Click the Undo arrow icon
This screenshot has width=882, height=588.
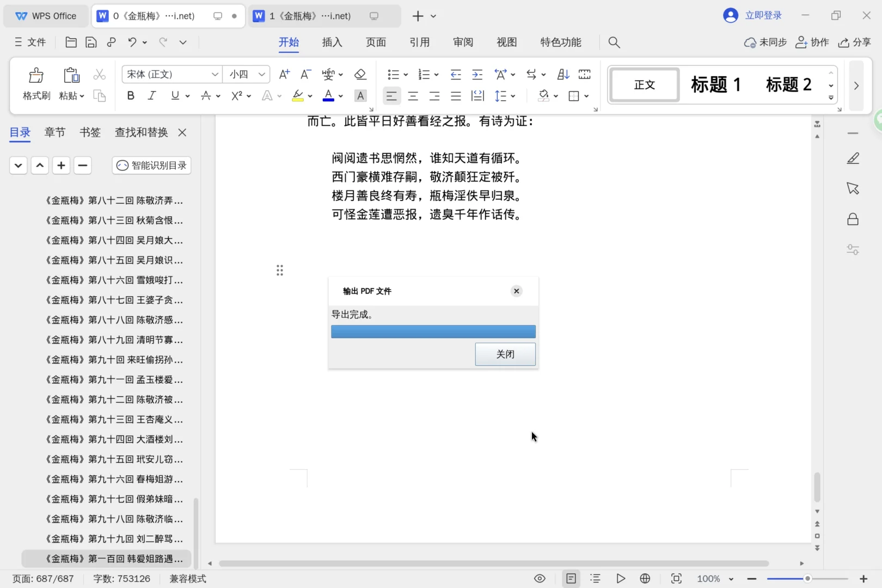[x=132, y=42]
